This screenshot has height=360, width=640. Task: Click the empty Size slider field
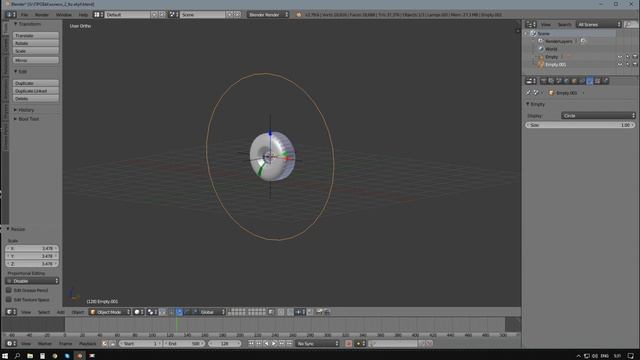coord(580,125)
